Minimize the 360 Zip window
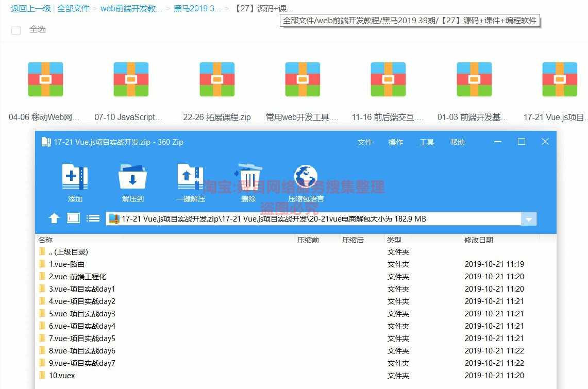This screenshot has width=588, height=389. (x=498, y=142)
